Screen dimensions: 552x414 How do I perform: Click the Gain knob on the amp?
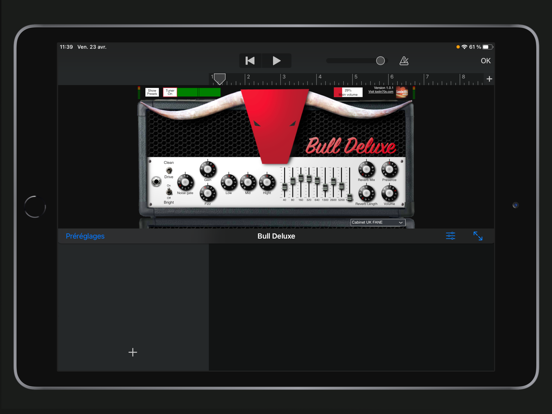coord(208,169)
